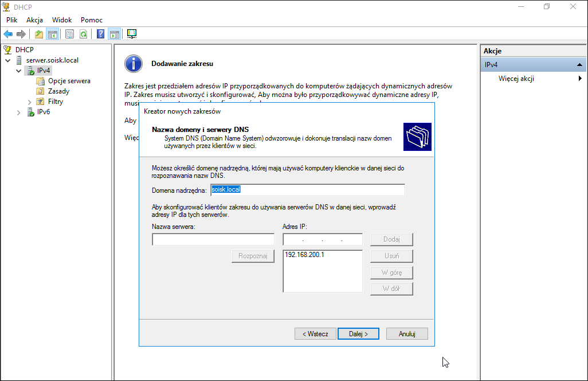Click the Zasady folder icon
The image size is (588, 381).
coord(41,91)
